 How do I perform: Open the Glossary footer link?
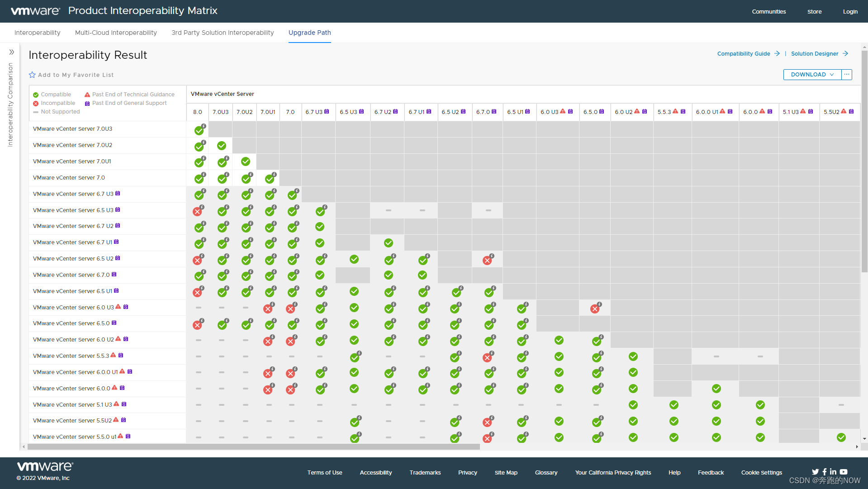[546, 472]
